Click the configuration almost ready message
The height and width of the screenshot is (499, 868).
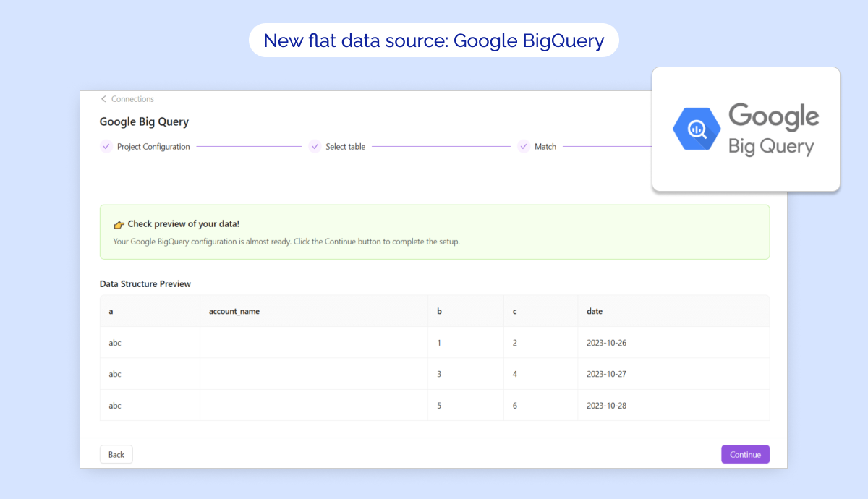(286, 242)
